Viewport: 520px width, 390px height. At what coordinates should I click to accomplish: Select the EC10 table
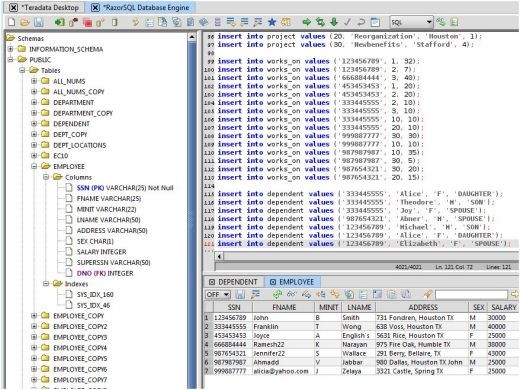(60, 156)
